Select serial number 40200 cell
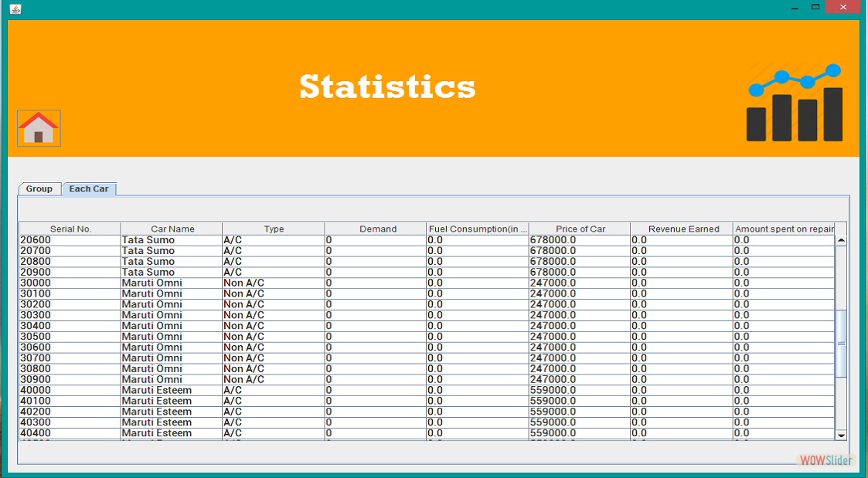The width and height of the screenshot is (868, 478). 70,412
